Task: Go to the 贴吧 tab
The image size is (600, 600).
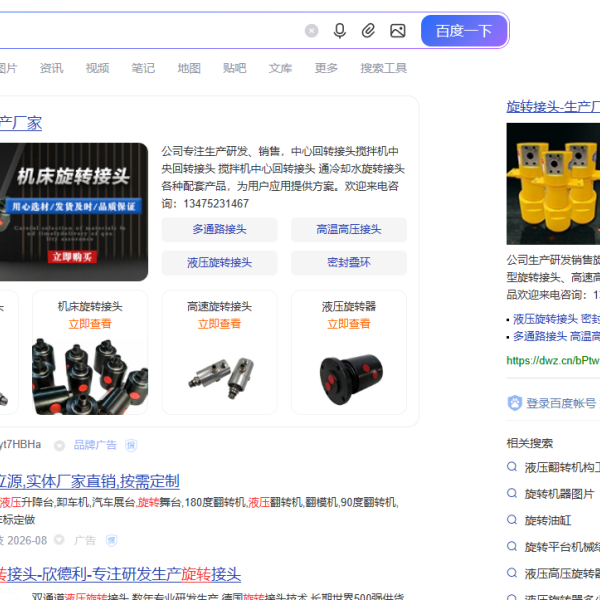Action: tap(235, 68)
